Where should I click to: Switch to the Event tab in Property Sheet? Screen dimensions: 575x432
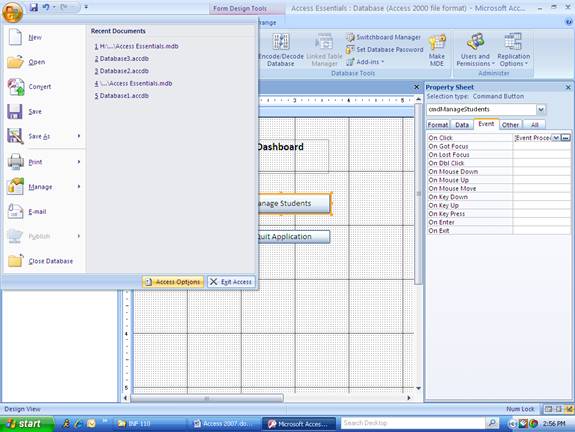tap(486, 124)
